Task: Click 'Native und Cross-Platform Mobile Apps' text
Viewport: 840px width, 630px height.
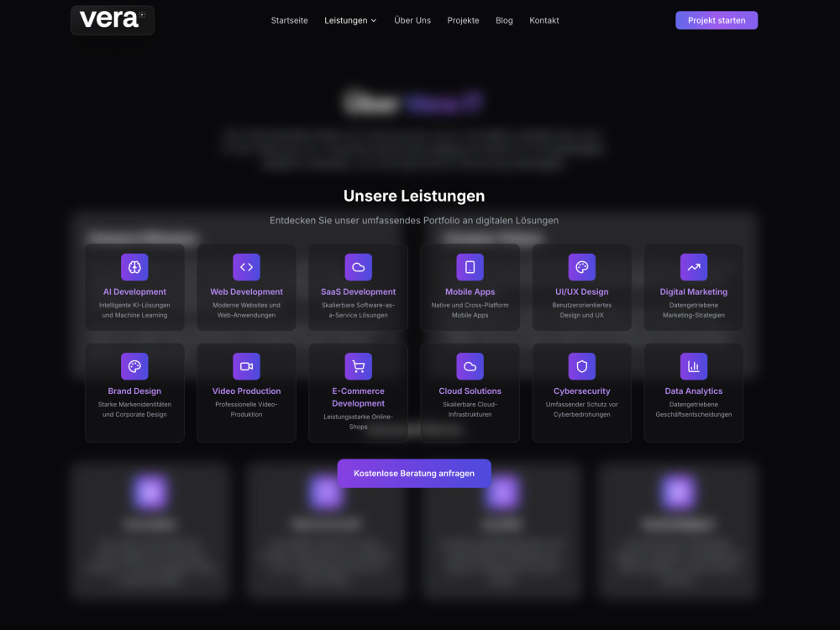Action: pyautogui.click(x=470, y=310)
